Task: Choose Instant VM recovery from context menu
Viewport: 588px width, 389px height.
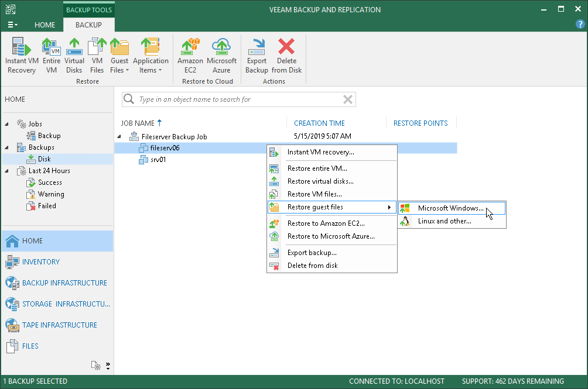Action: pos(332,152)
